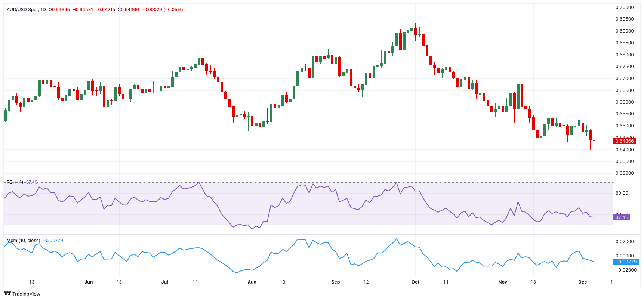Click the red current price tag 0.64366
This screenshot has width=644, height=300.
(624, 141)
